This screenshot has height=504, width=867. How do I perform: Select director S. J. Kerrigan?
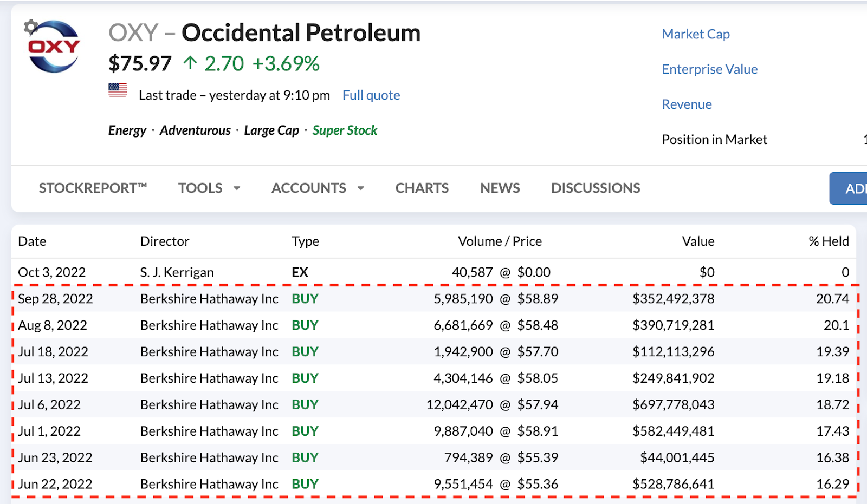(x=177, y=272)
